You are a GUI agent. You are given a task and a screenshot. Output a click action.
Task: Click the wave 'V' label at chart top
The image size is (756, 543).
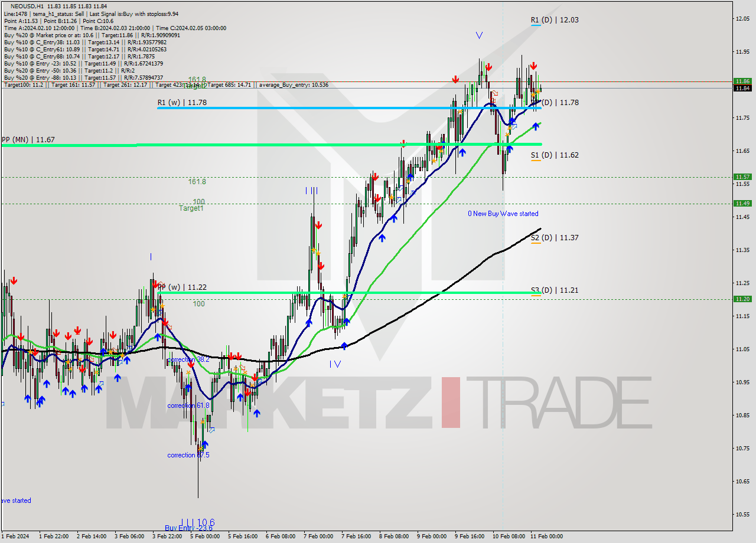click(x=479, y=35)
